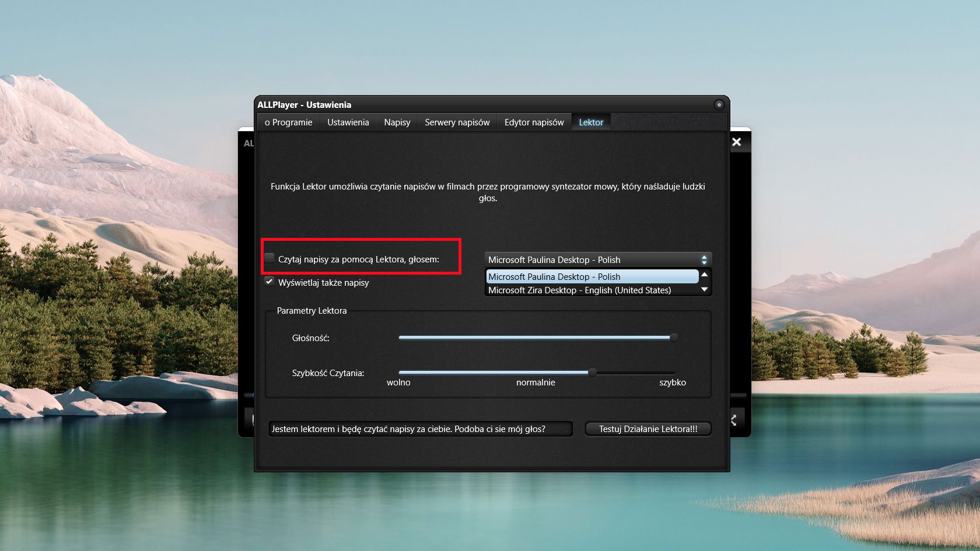Viewport: 980px width, 551px height.
Task: Click the fullscreen arrows icon behind the dialog
Action: [x=734, y=420]
